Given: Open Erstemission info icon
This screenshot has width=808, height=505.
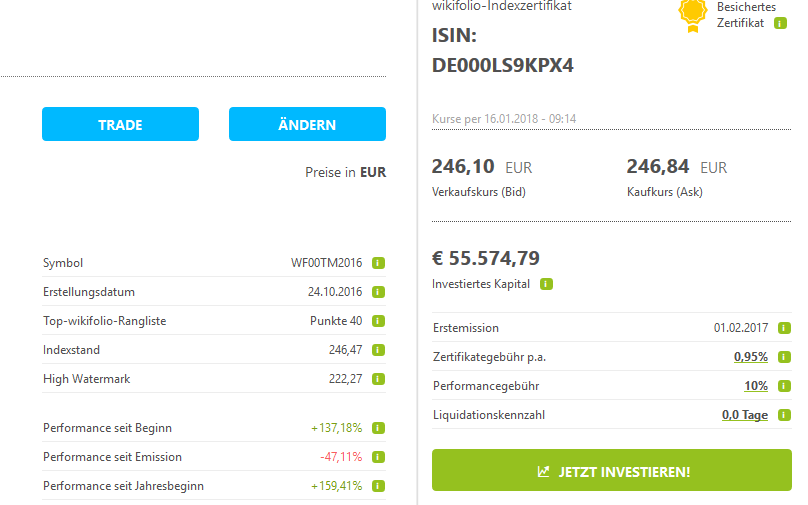Looking at the screenshot, I should coord(783,328).
